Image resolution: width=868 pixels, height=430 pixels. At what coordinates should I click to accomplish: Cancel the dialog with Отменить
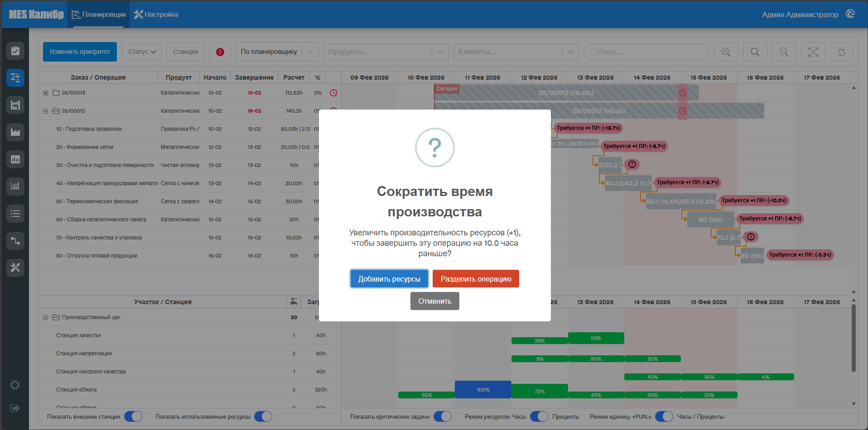(435, 301)
